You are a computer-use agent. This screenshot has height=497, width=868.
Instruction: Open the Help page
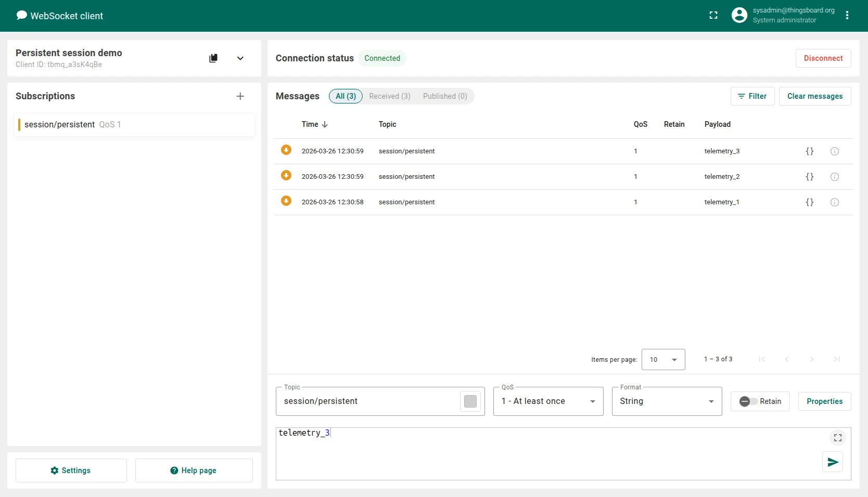[194, 470]
